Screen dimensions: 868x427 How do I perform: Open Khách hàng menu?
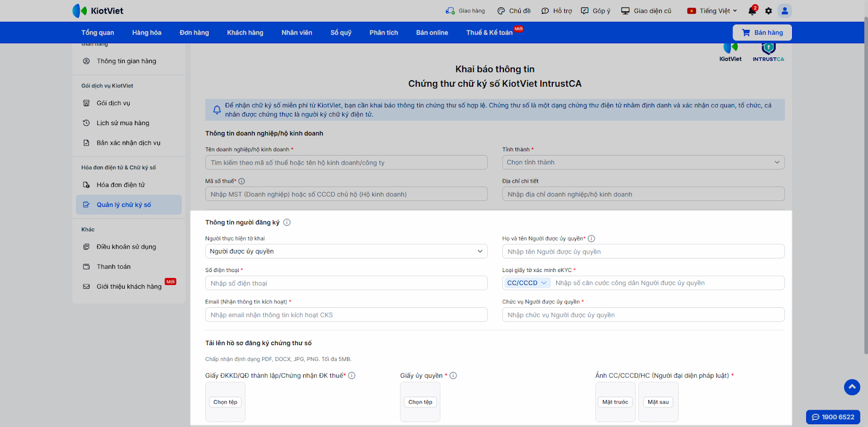245,33
